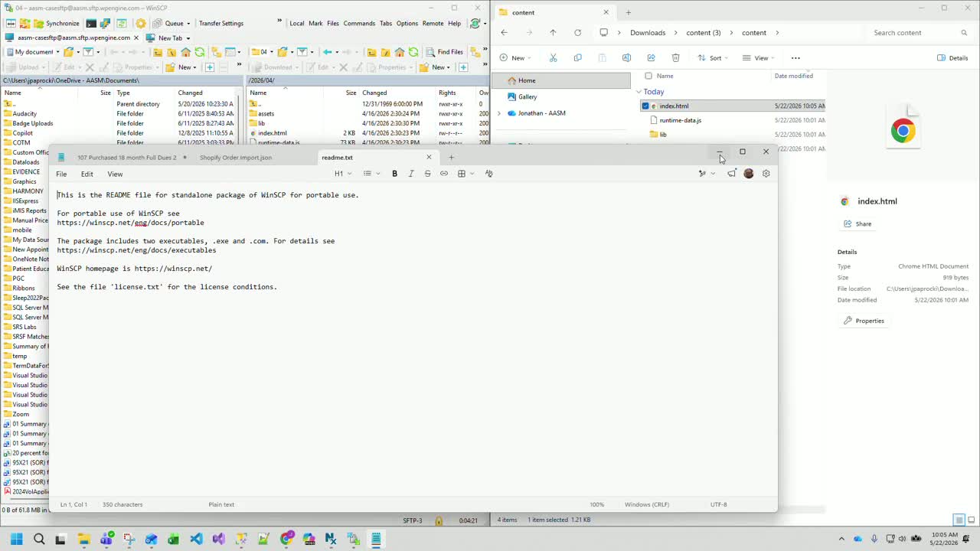Apply italic formatting in Notepad

point(411,174)
